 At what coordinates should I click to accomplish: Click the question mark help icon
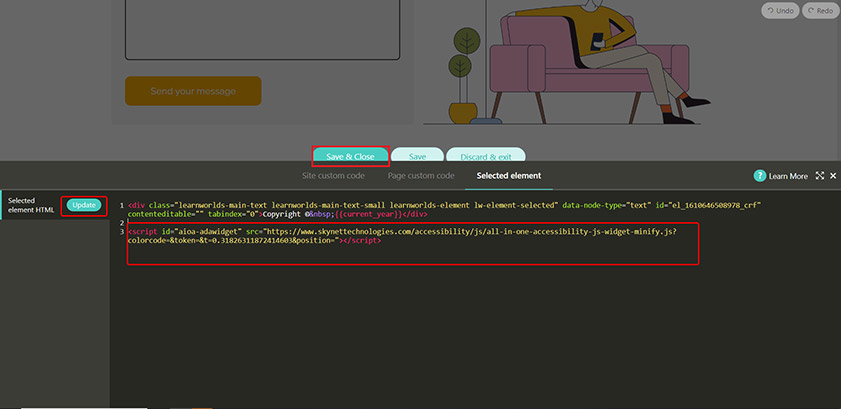click(759, 176)
